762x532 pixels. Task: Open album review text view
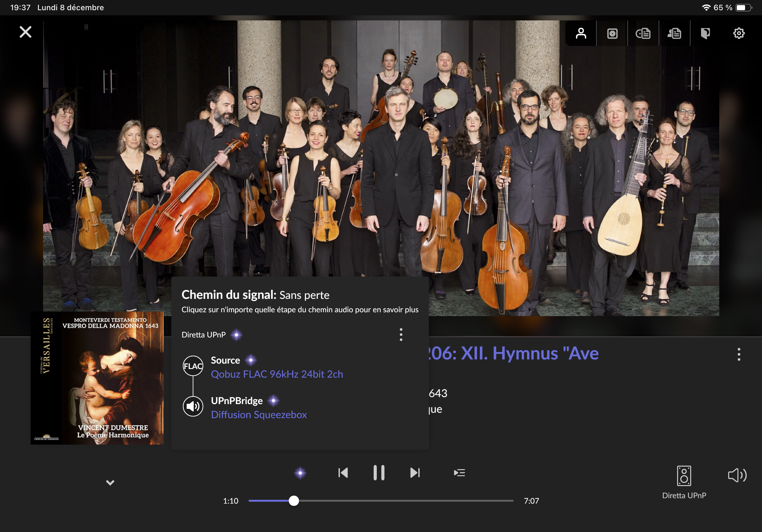(x=643, y=33)
